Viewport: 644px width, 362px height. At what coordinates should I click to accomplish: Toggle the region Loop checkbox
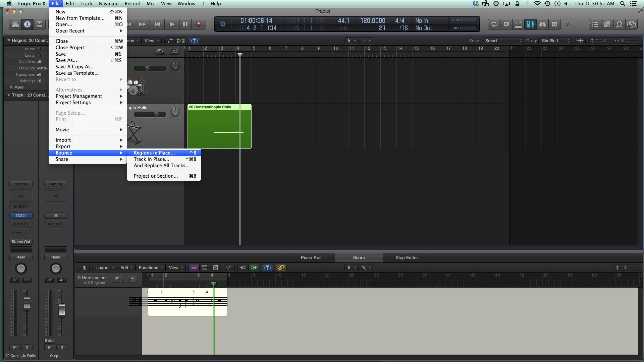click(39, 55)
